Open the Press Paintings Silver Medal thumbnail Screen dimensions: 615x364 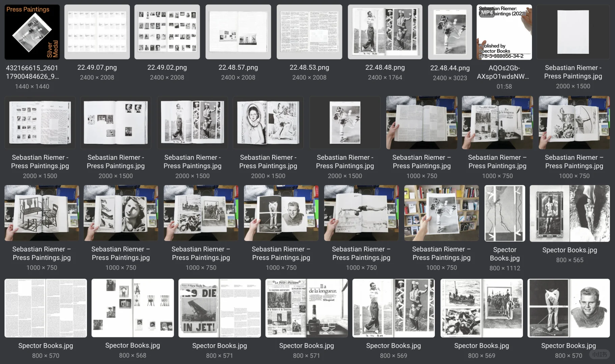click(x=32, y=32)
